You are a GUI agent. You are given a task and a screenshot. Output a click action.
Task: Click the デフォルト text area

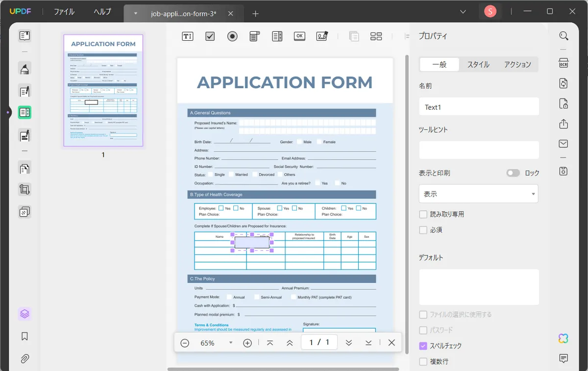[479, 287]
